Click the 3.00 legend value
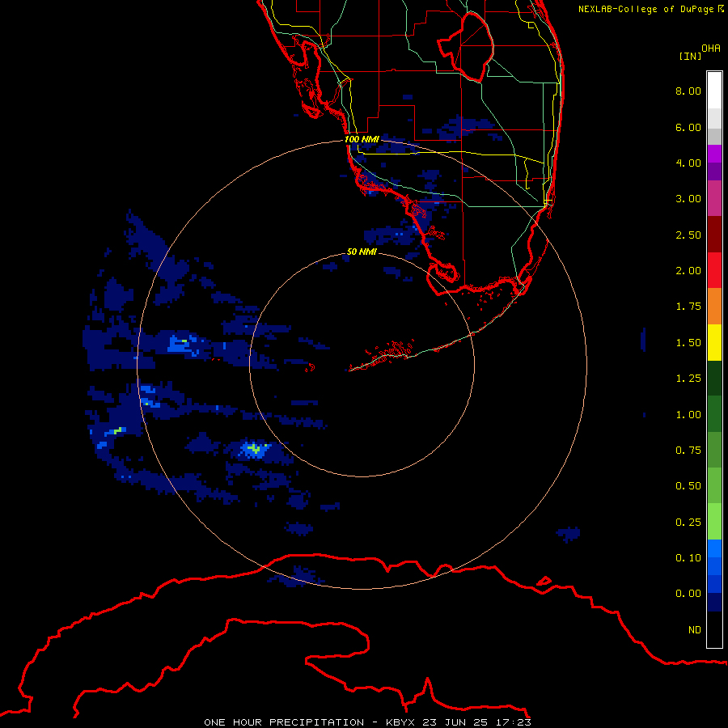The image size is (728, 728). tap(688, 199)
